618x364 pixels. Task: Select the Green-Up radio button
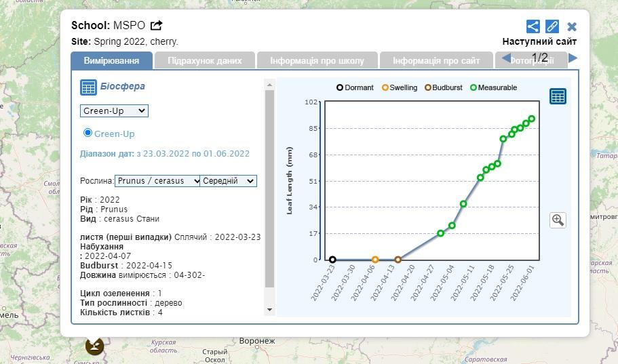point(88,133)
